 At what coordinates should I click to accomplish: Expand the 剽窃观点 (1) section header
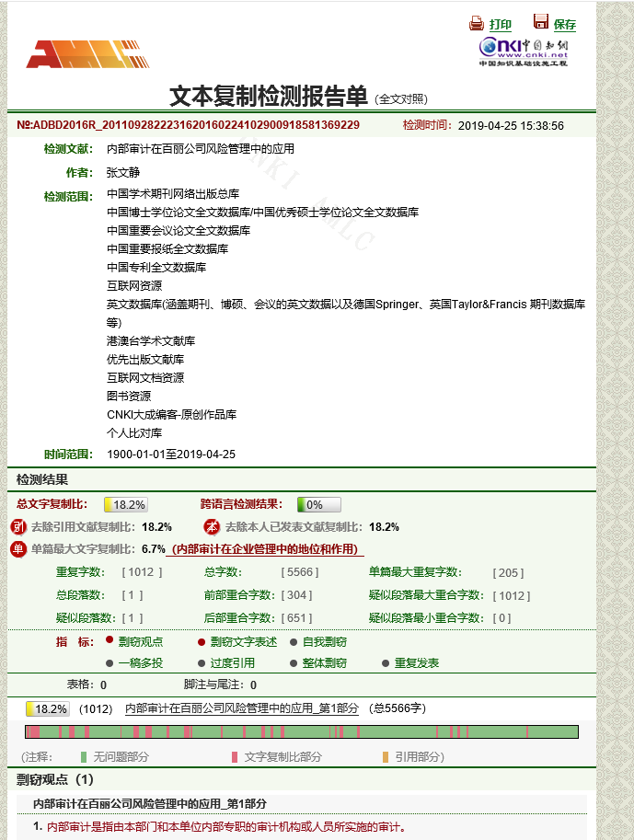(55, 779)
